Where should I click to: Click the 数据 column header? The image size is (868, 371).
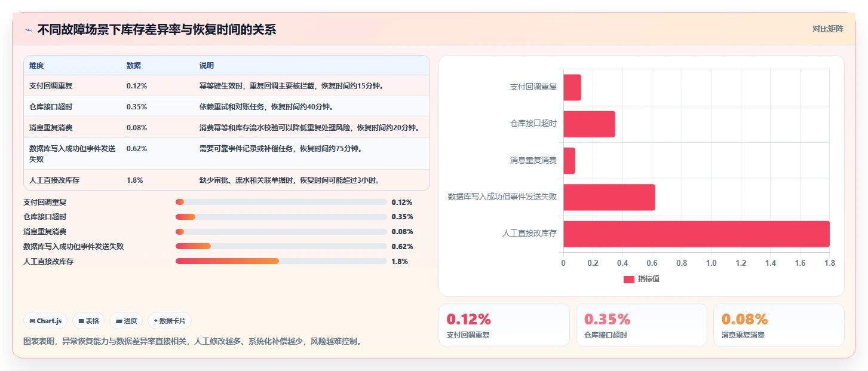[x=134, y=66]
